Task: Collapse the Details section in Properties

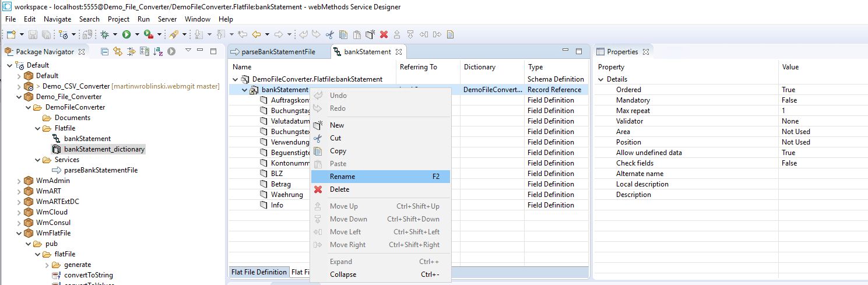Action: pyautogui.click(x=601, y=79)
